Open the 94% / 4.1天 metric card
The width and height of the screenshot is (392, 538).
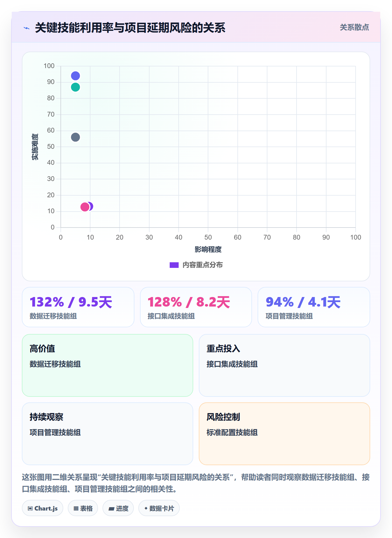314,307
